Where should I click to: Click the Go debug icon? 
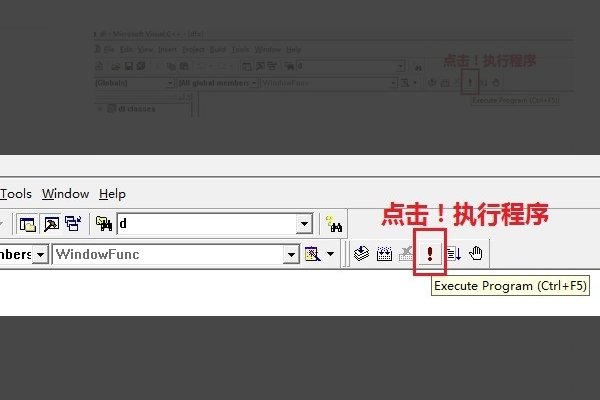(x=454, y=253)
